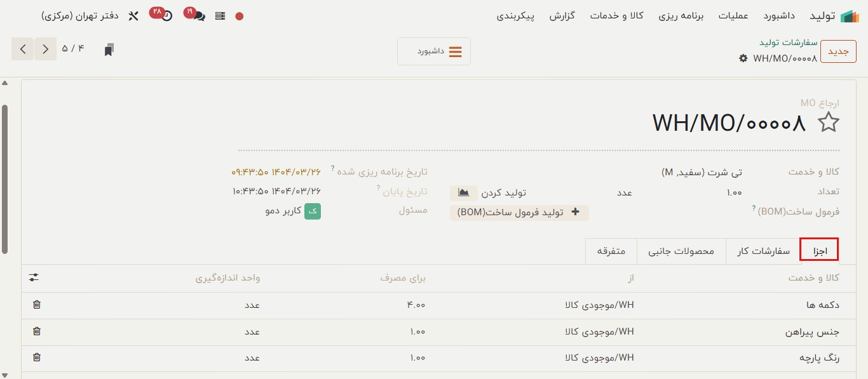Open the عملیات menu
Screen dimensions: 868x379
coord(733,16)
